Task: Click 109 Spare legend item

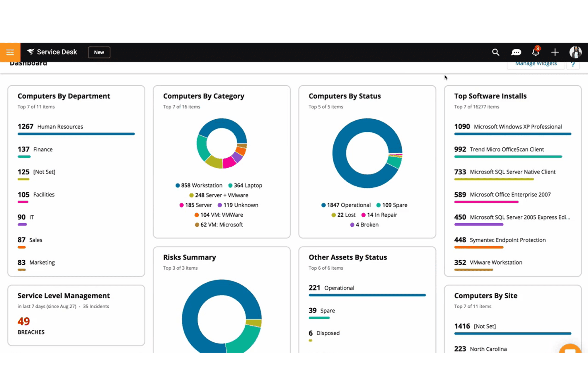Action: tap(392, 205)
